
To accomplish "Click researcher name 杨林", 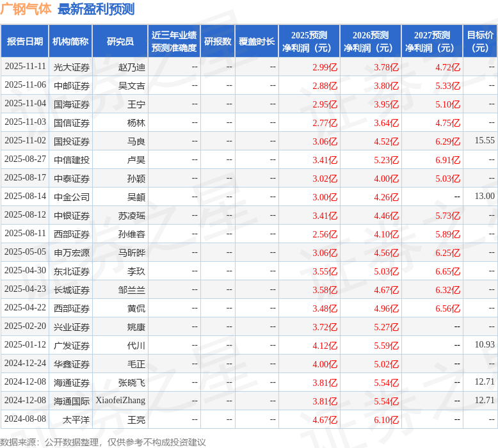I will coord(136,123).
